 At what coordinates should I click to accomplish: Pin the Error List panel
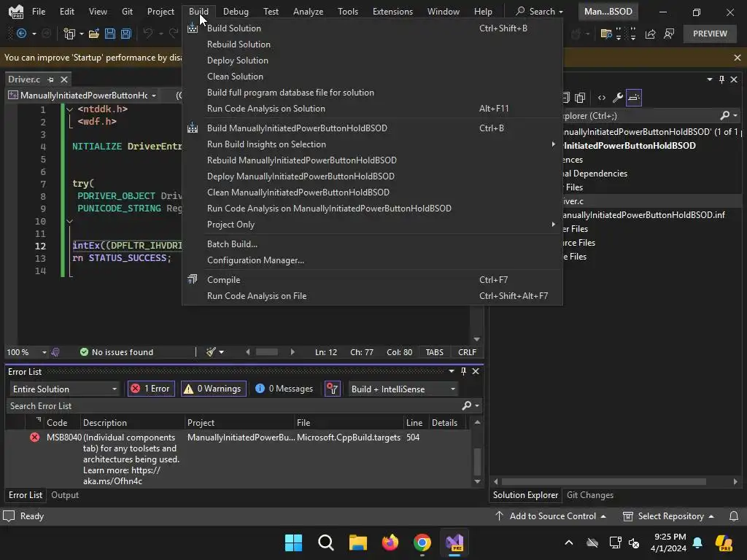point(463,371)
